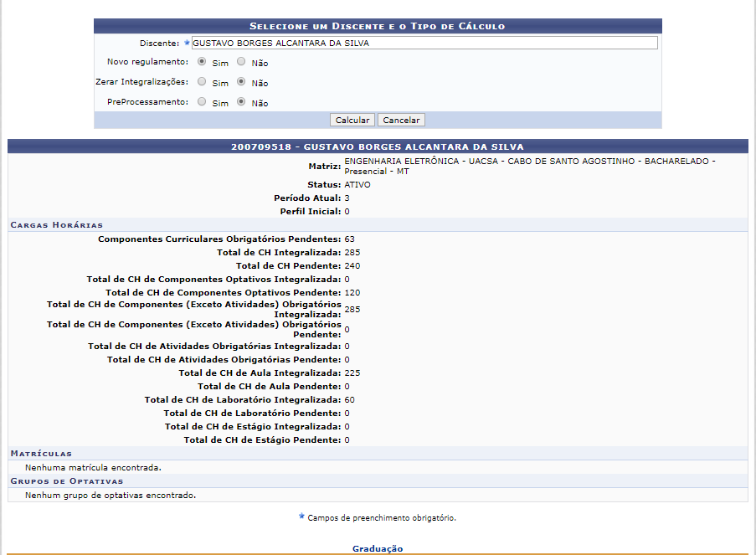Set PreProcessamento to Não
The width and height of the screenshot is (756, 555).
tap(241, 102)
